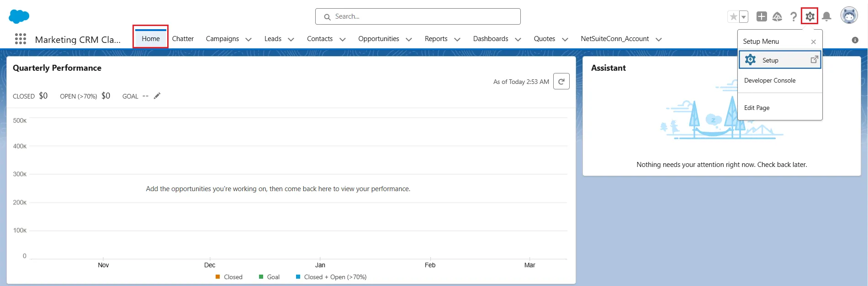This screenshot has height=286, width=868.
Task: Click the global Search field
Action: pyautogui.click(x=418, y=16)
